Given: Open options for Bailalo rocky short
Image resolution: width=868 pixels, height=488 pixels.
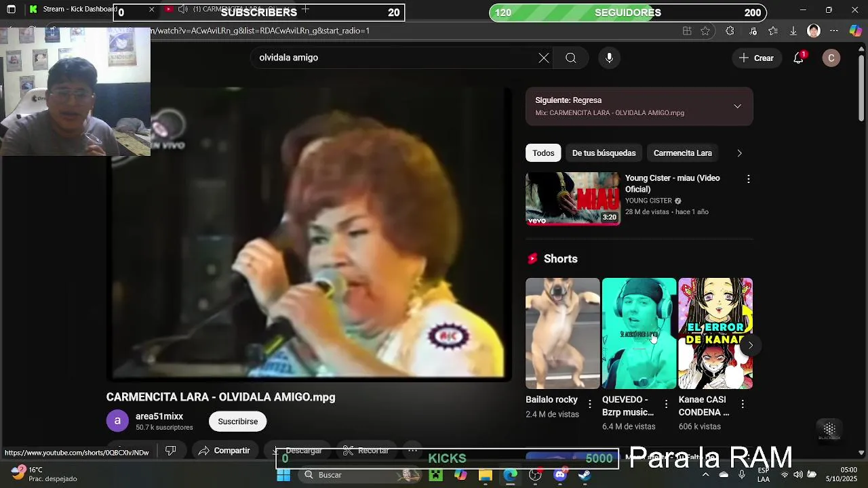Looking at the screenshot, I should point(589,404).
